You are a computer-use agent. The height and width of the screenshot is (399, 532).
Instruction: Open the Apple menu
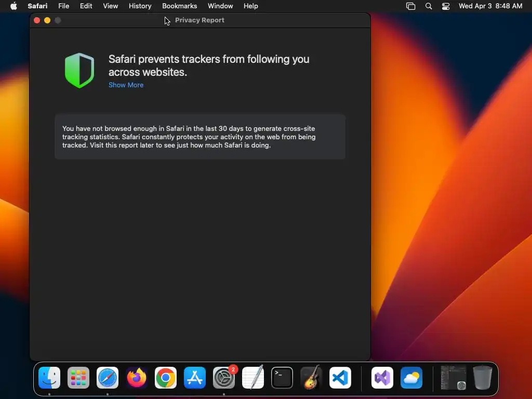14,6
